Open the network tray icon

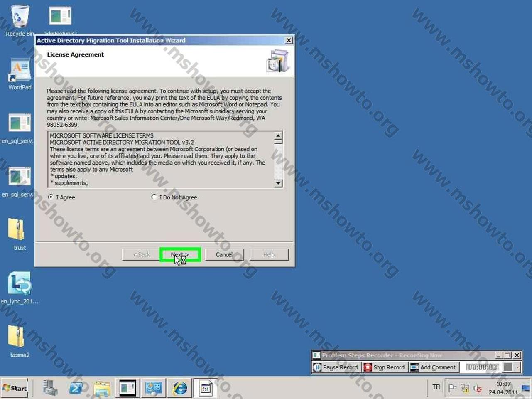[x=465, y=388]
